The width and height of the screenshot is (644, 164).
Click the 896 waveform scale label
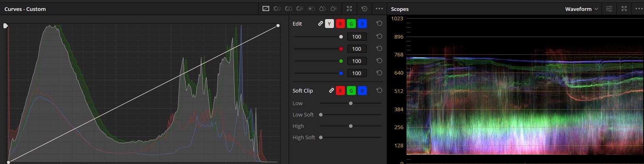click(399, 37)
